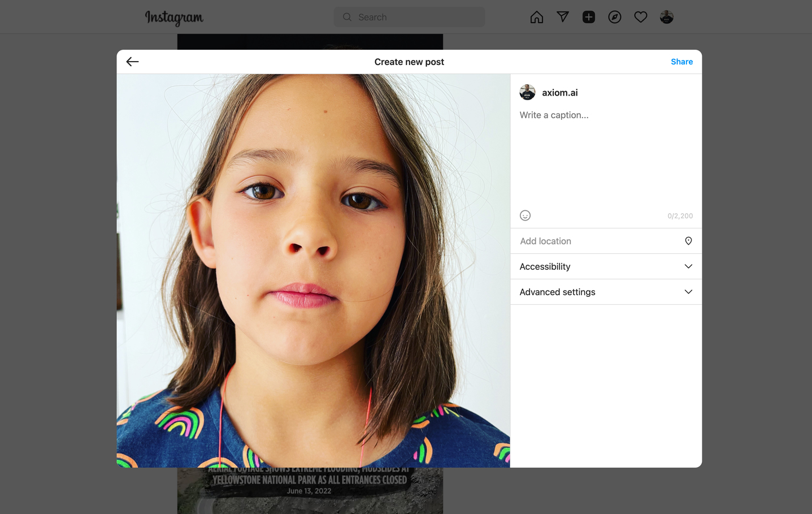
Task: Create a new post with the plus icon
Action: 588,17
